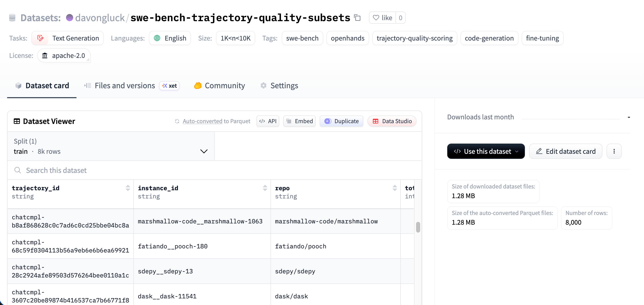Image resolution: width=644 pixels, height=305 pixels.
Task: Sort by trajectory_id column
Action: click(128, 188)
